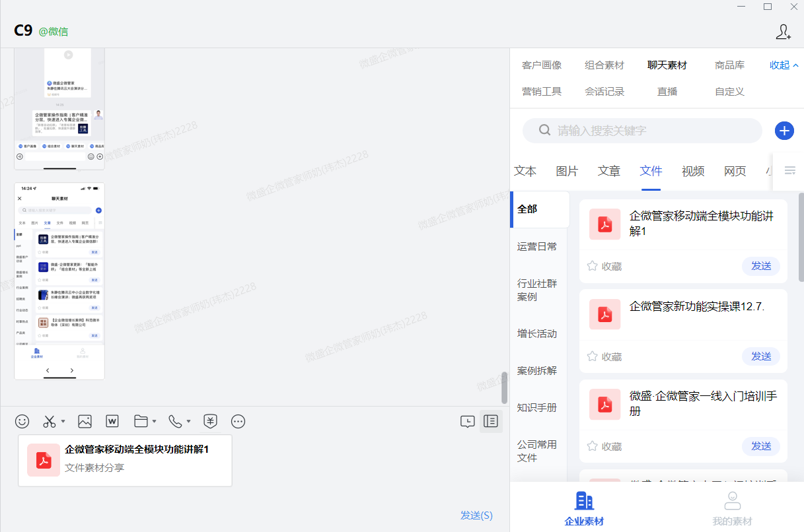Select the 增长活动 category

click(x=538, y=333)
